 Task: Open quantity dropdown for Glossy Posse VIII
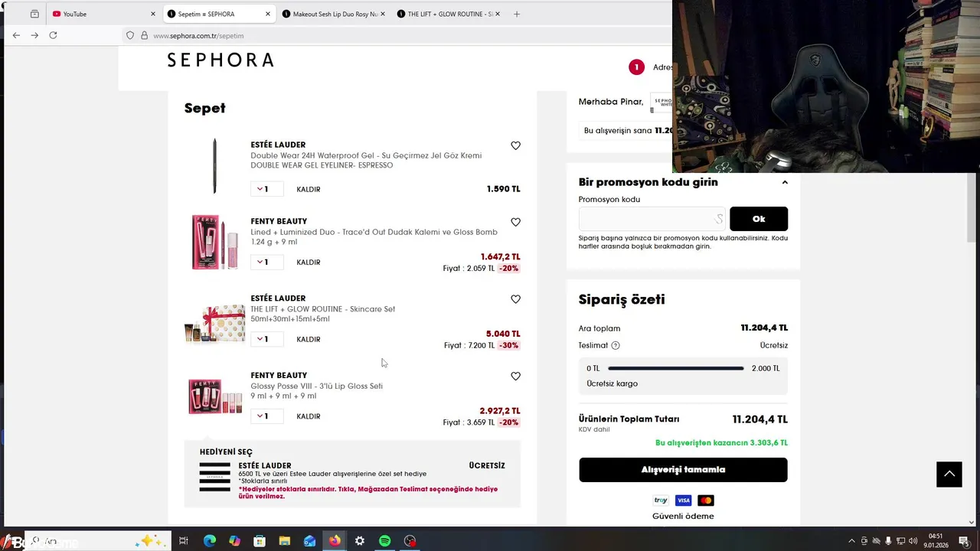tap(267, 416)
